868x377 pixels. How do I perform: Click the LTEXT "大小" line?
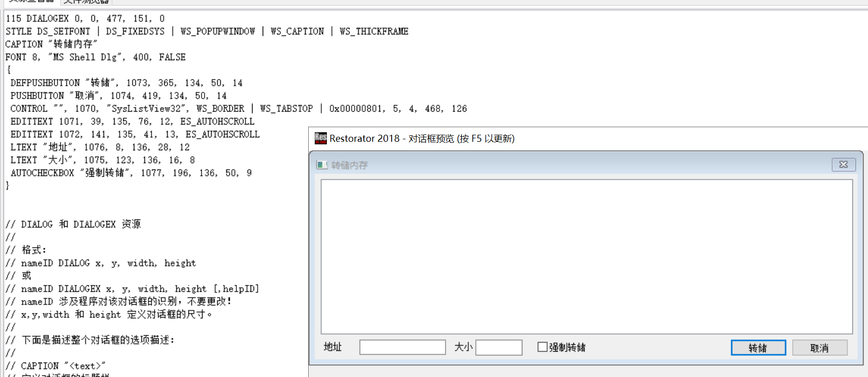pos(103,160)
